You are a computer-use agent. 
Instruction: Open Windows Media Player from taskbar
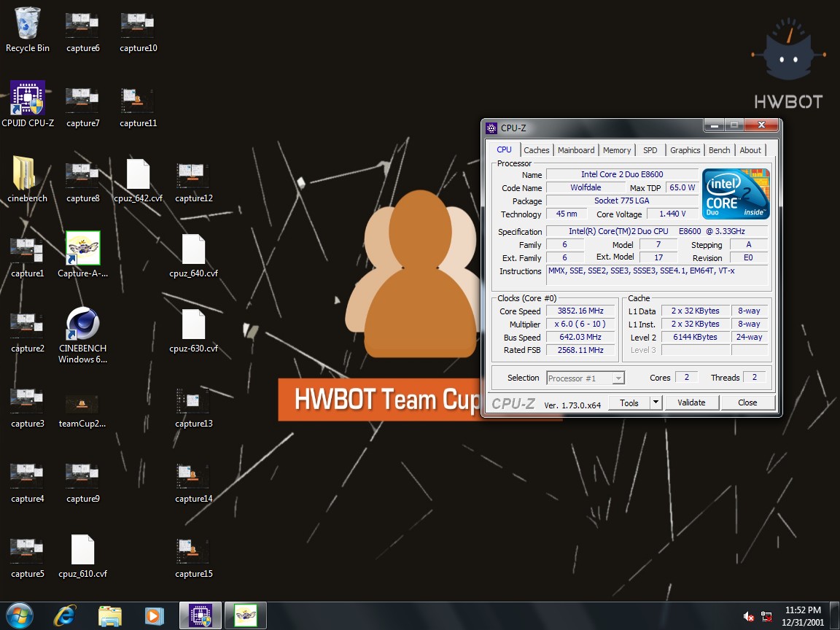155,616
